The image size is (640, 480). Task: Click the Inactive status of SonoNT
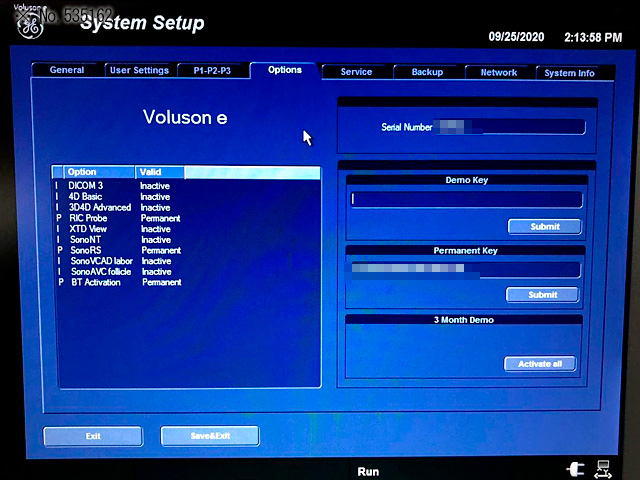pos(156,240)
